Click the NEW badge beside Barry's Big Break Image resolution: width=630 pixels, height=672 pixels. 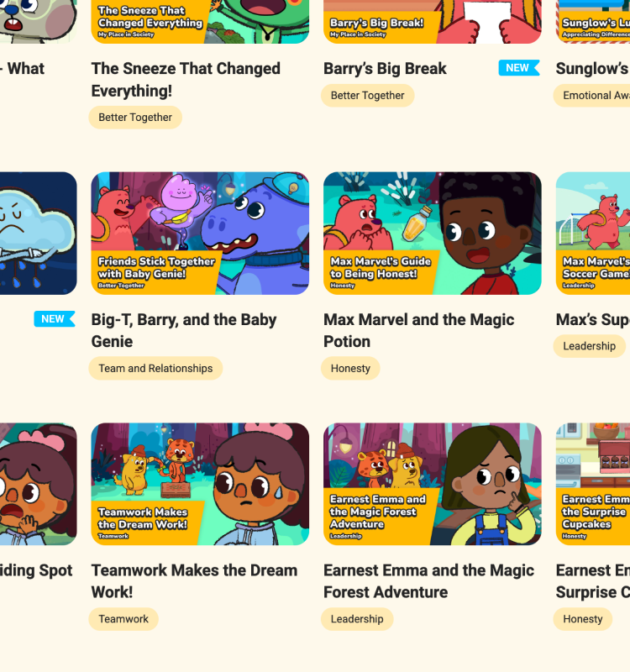(x=518, y=68)
